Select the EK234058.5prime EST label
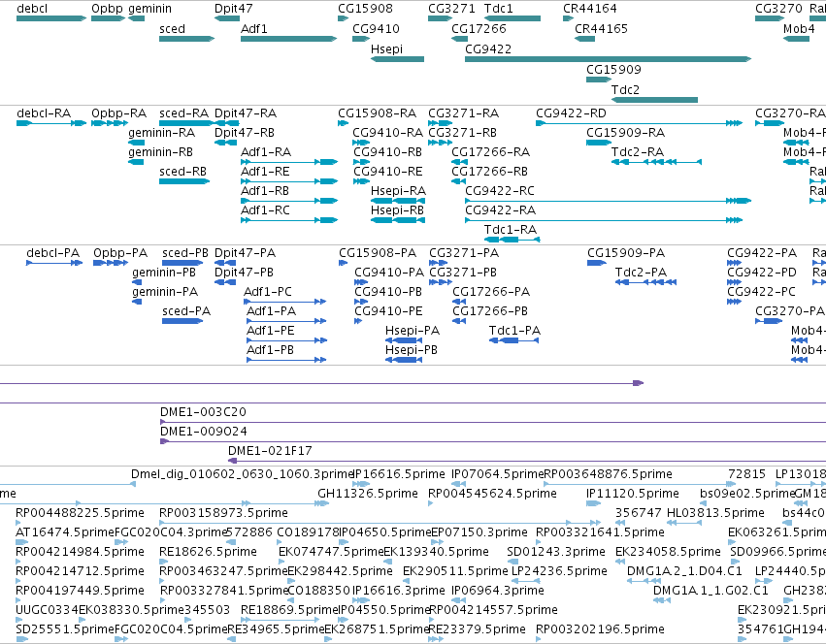 668,551
